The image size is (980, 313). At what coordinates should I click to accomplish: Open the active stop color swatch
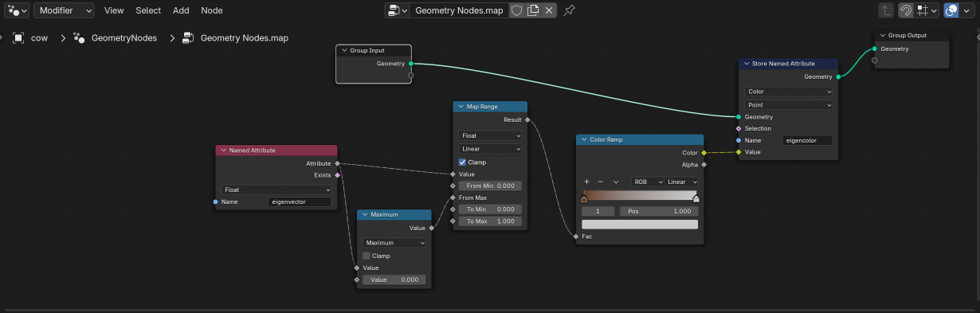pos(640,225)
